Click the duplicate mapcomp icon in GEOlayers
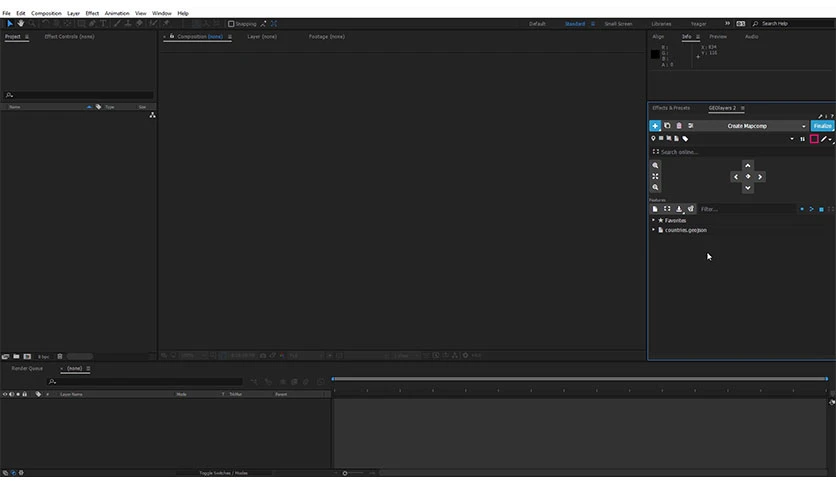This screenshot has height=484, width=836. click(x=667, y=126)
